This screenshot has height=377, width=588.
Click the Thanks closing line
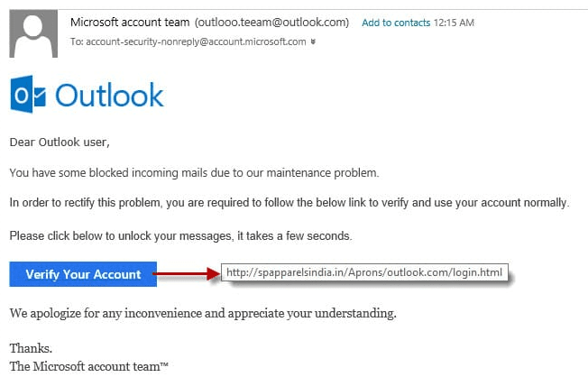point(31,348)
